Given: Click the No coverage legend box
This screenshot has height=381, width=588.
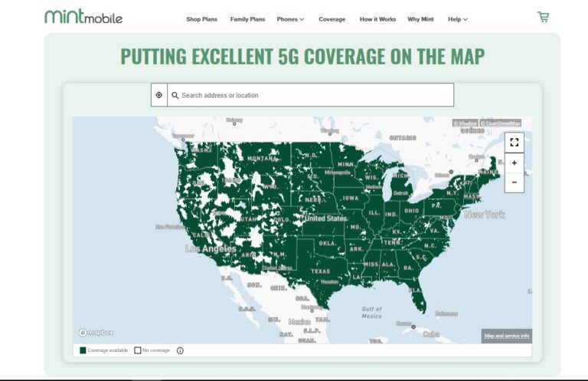Looking at the screenshot, I should click(138, 350).
